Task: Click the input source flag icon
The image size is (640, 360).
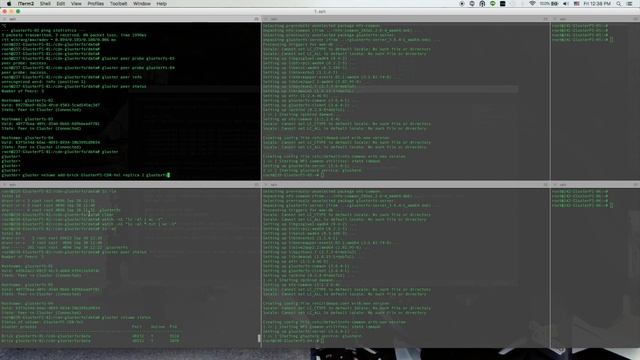Action: coord(576,4)
